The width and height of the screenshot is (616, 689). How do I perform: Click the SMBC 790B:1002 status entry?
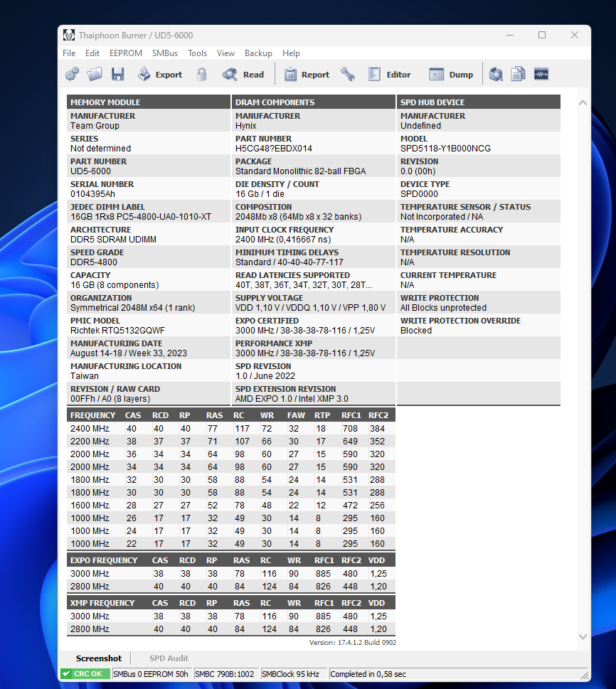pos(225,673)
